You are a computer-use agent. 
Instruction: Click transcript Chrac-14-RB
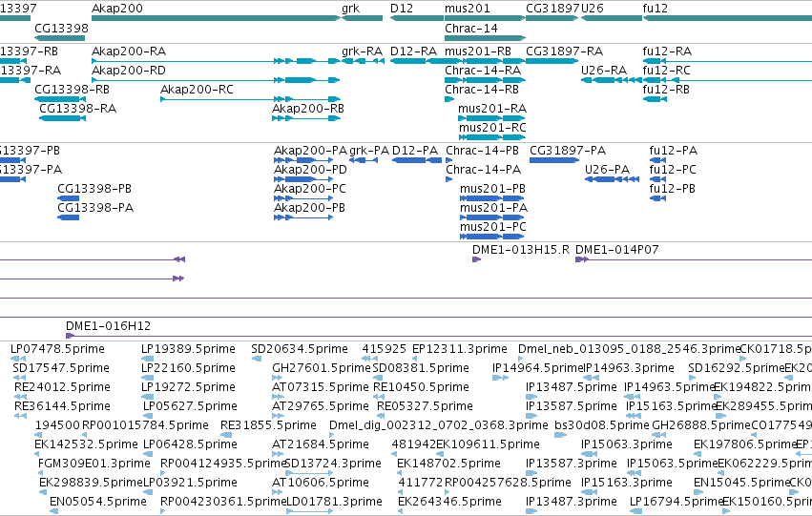coord(449,99)
